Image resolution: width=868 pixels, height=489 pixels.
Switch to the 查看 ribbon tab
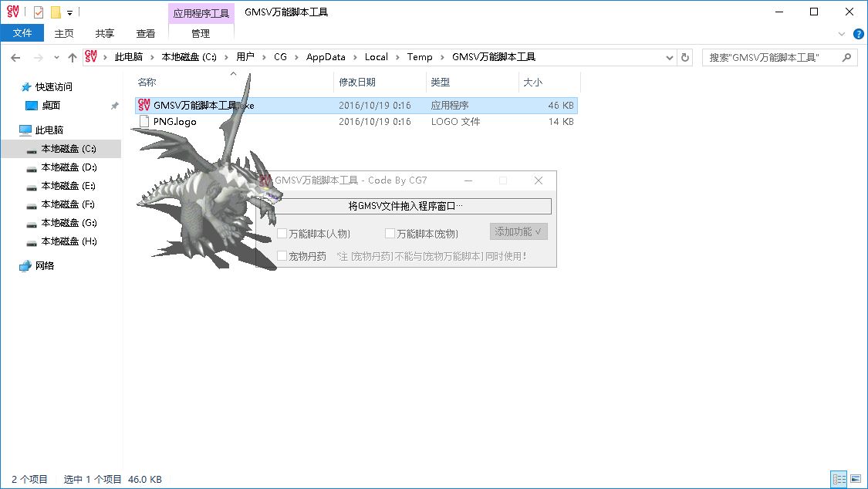click(146, 33)
